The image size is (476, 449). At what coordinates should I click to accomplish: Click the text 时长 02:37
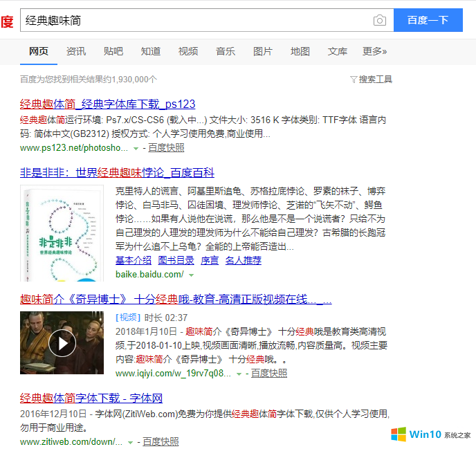166,318
